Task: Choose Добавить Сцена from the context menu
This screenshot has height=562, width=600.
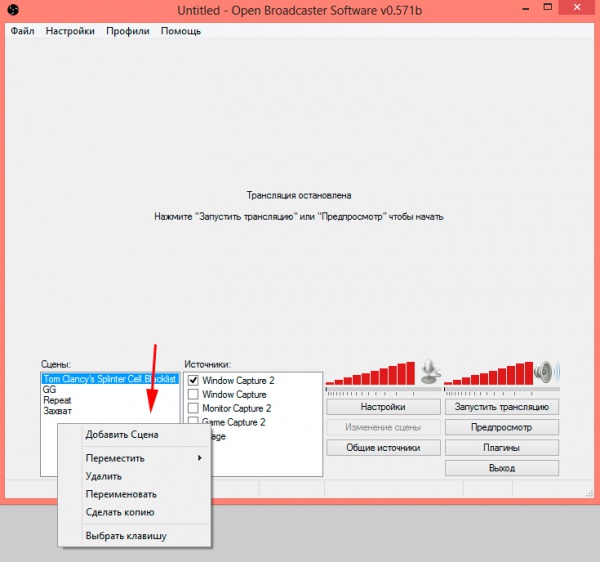Action: pyautogui.click(x=121, y=435)
